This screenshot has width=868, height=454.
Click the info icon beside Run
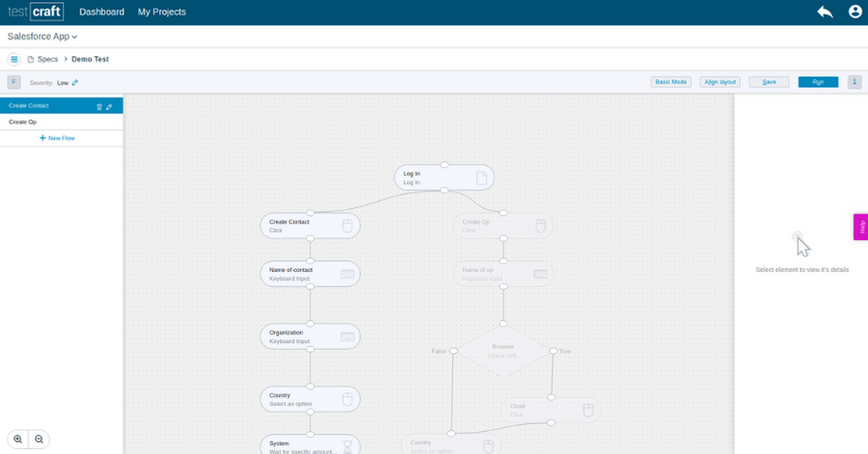[x=854, y=82]
